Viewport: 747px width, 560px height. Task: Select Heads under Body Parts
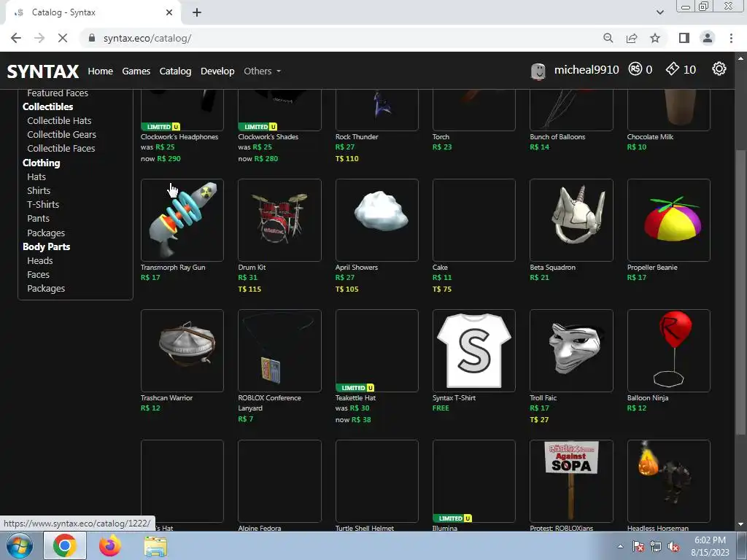(x=40, y=260)
